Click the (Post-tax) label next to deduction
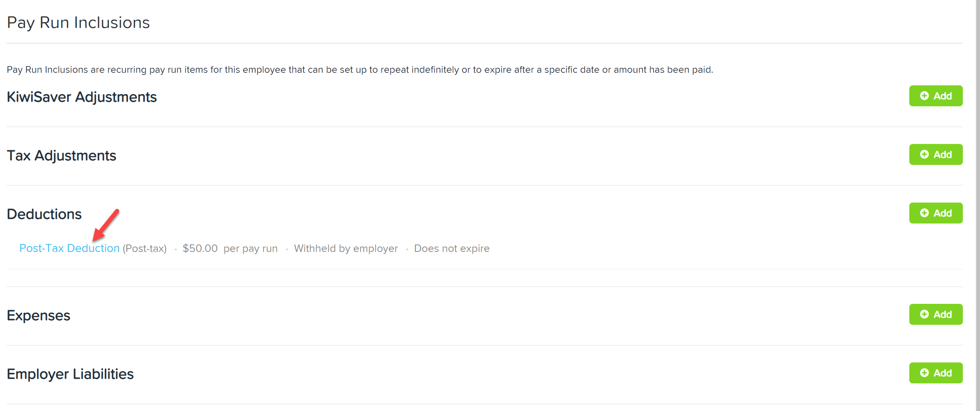The width and height of the screenshot is (980, 411). [145, 249]
